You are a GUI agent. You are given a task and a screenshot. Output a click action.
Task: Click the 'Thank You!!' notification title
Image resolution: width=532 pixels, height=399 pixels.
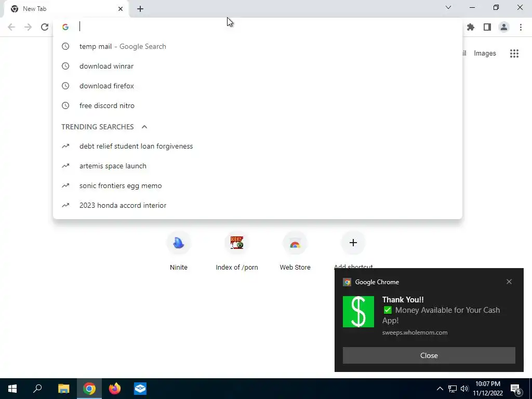(403, 300)
